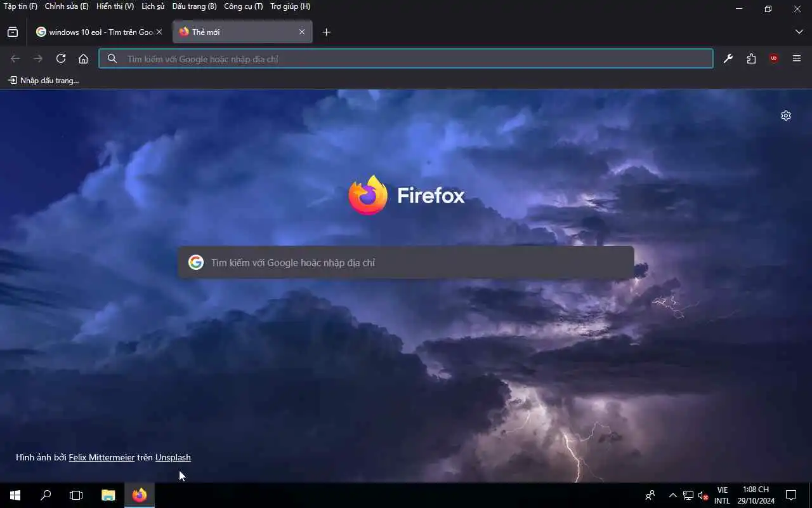
Task: Open the 'Trợ giúp (H)' menu
Action: click(x=291, y=6)
